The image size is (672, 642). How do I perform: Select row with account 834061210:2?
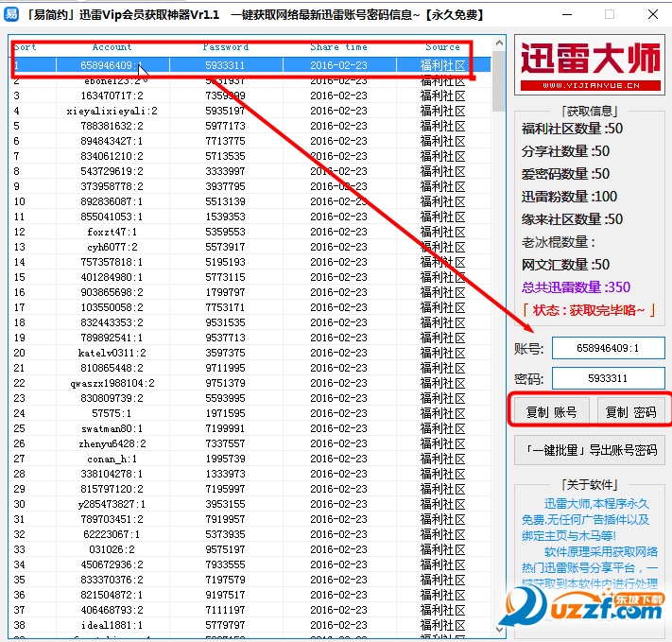tap(250, 156)
